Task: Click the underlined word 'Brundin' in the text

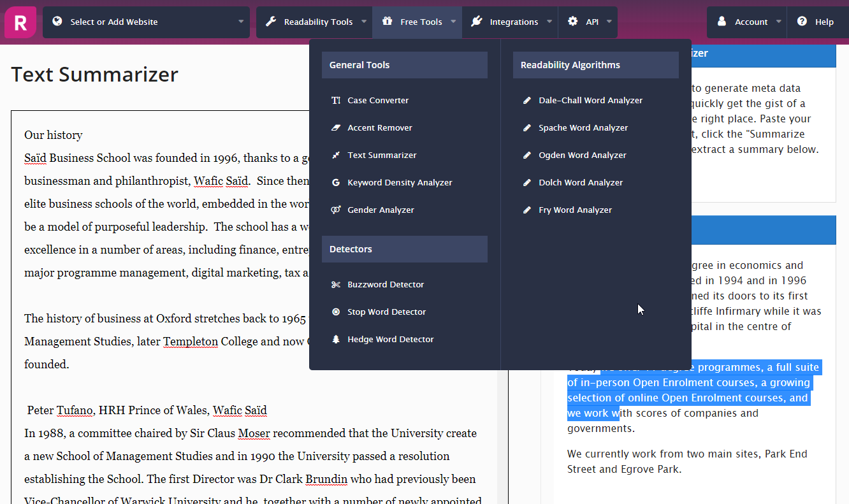Action: click(326, 479)
